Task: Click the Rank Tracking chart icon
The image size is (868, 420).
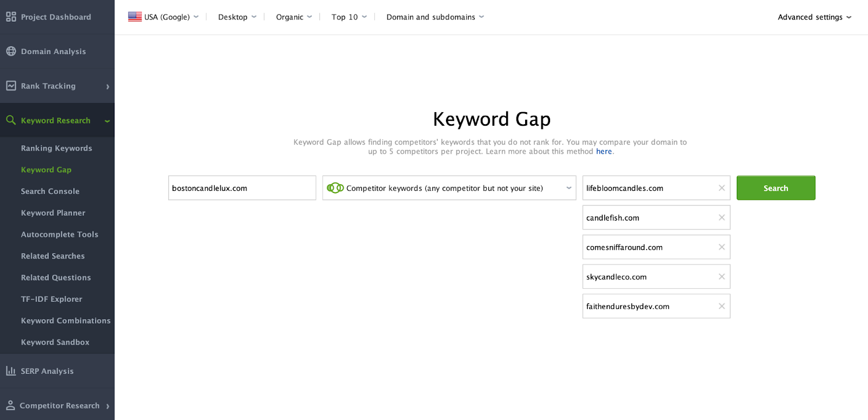Action: click(11, 86)
